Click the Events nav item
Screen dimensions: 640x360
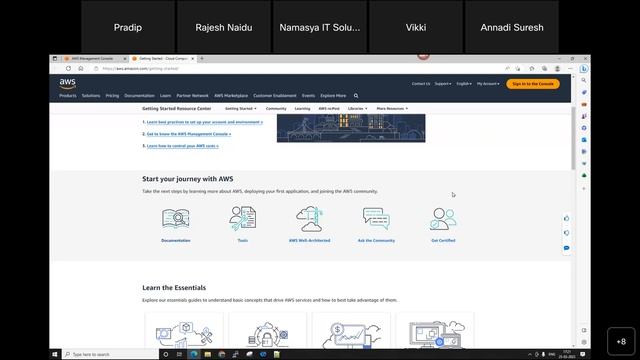pos(308,96)
